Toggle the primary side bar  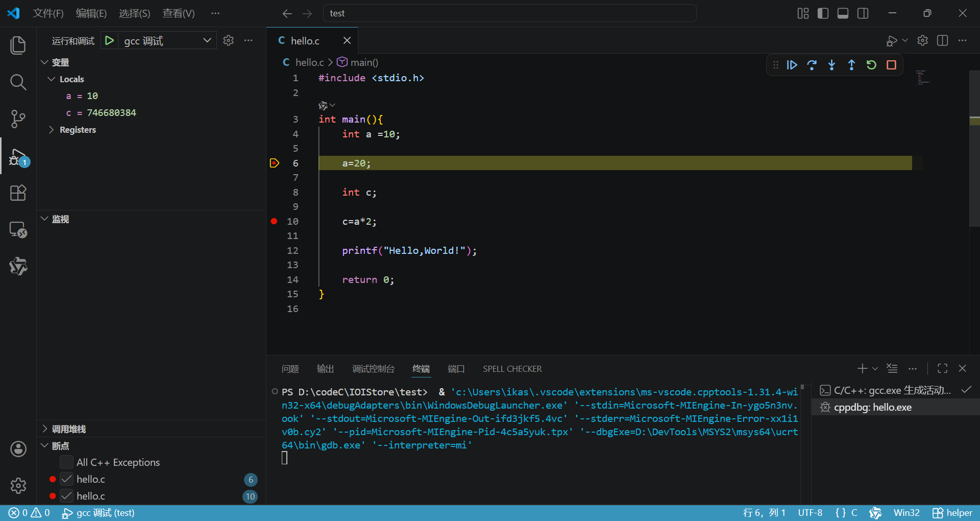(x=823, y=13)
